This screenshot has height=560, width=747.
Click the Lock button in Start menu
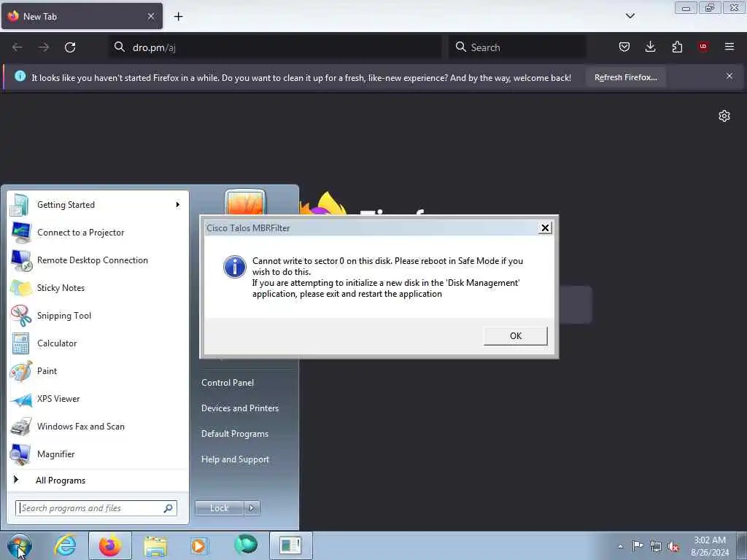pyautogui.click(x=219, y=508)
